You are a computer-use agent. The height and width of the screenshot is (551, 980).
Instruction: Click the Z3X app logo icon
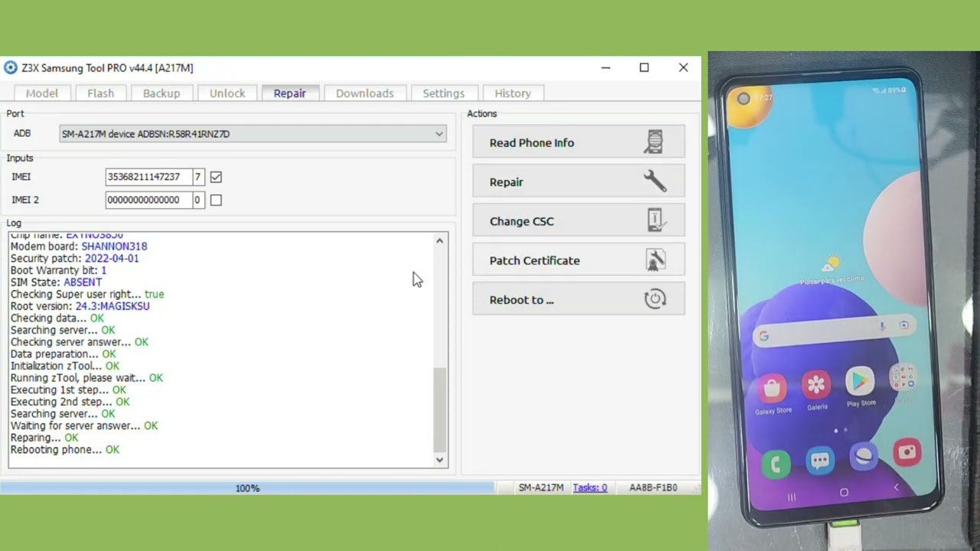point(10,67)
